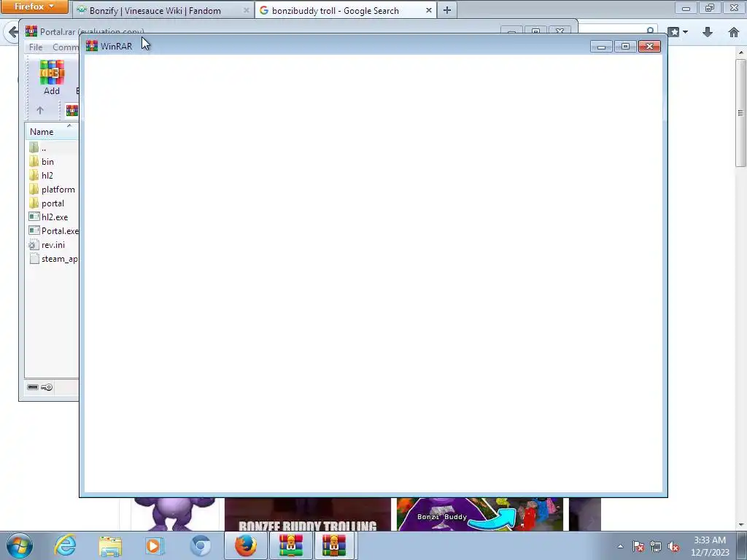
Task: Open the Bonzi Buddy arrow thumbnail result
Action: click(480, 514)
